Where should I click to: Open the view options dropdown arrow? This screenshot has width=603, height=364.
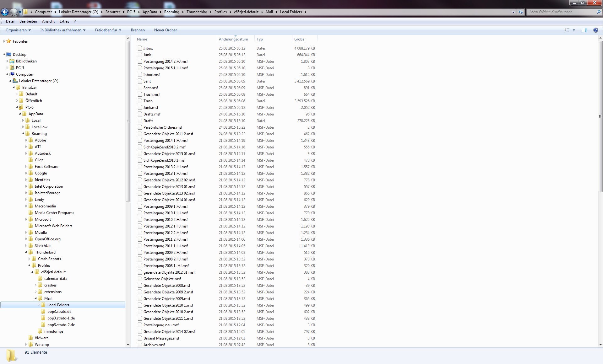point(574,30)
